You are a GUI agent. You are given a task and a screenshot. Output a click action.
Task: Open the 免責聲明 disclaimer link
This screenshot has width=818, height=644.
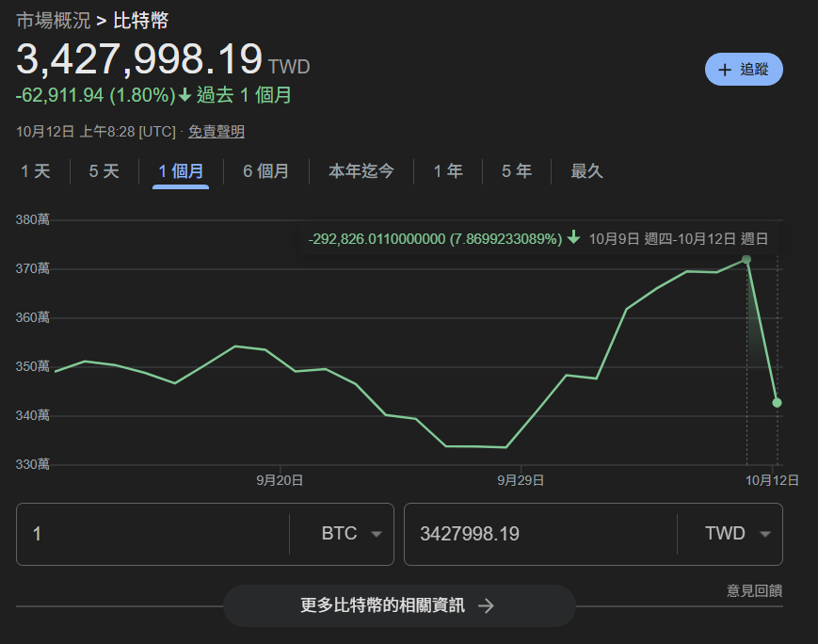tap(216, 132)
